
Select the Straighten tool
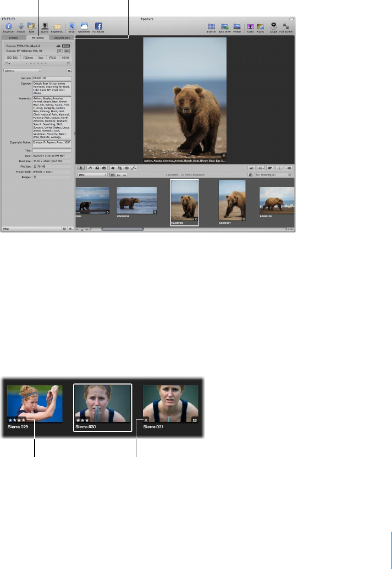[113, 168]
